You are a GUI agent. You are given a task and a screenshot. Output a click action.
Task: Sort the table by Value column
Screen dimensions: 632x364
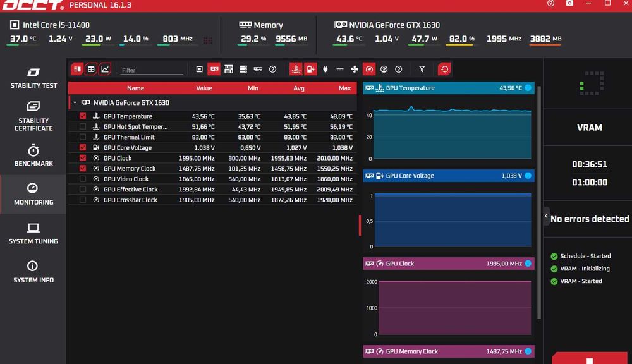tap(204, 88)
